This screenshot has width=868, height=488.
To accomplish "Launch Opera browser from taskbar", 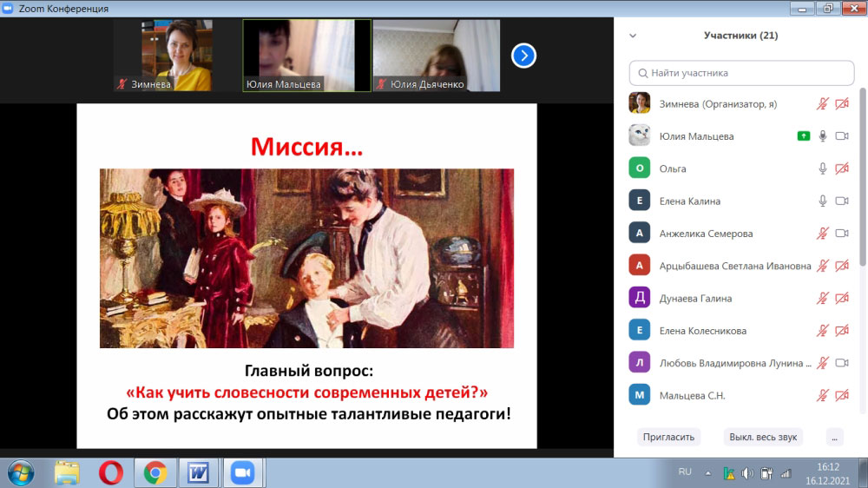I will (x=111, y=473).
